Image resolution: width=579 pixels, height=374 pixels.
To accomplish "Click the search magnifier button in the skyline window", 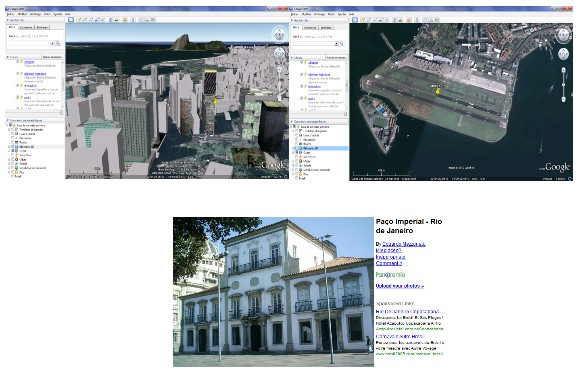I will click(x=58, y=43).
